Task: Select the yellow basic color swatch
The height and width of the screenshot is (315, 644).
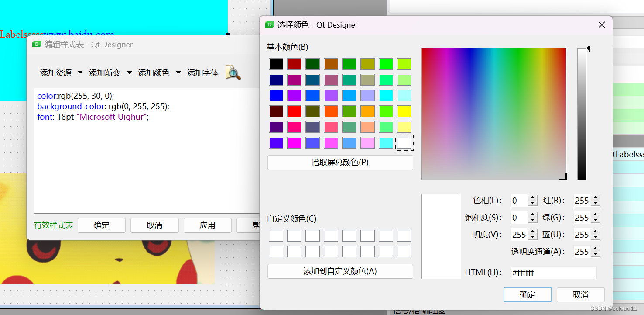Action: click(x=404, y=111)
